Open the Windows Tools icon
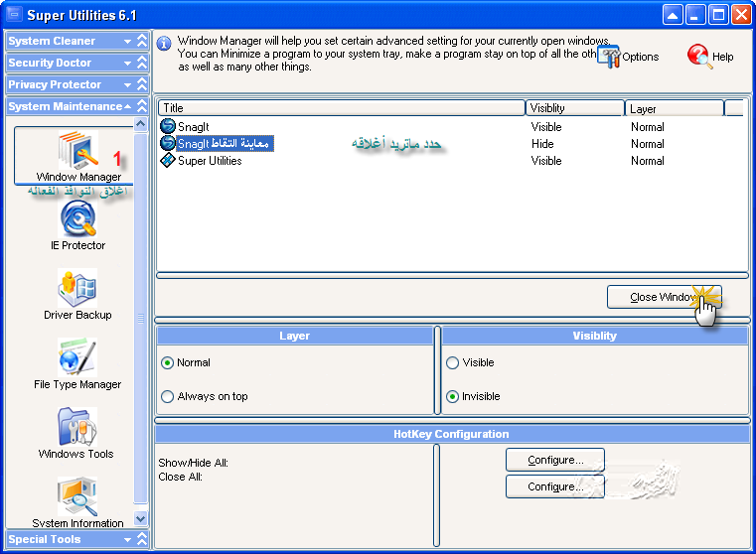Image resolution: width=756 pixels, height=554 pixels. coord(77,426)
